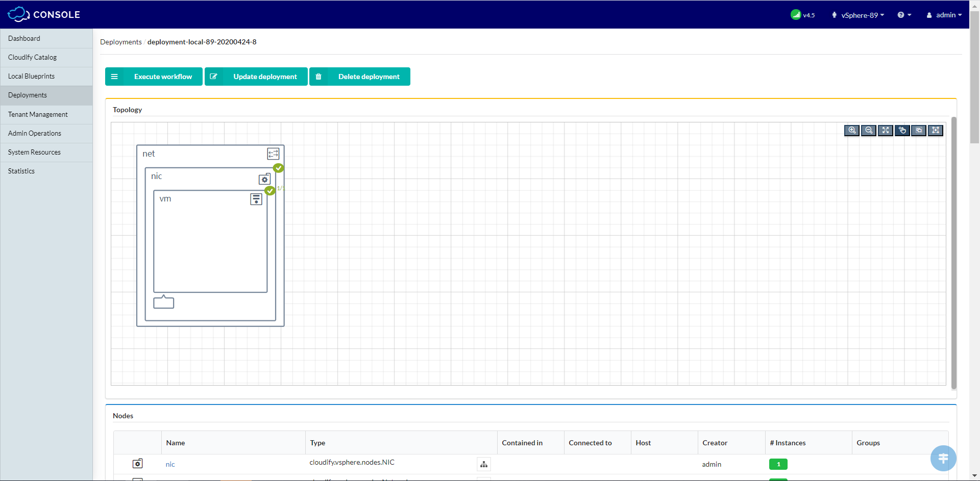
Task: Click the net node label in topology
Action: click(x=149, y=154)
